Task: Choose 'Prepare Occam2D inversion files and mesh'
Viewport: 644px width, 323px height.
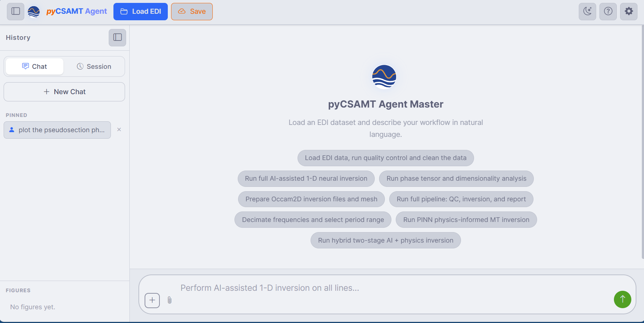Action: click(311, 199)
